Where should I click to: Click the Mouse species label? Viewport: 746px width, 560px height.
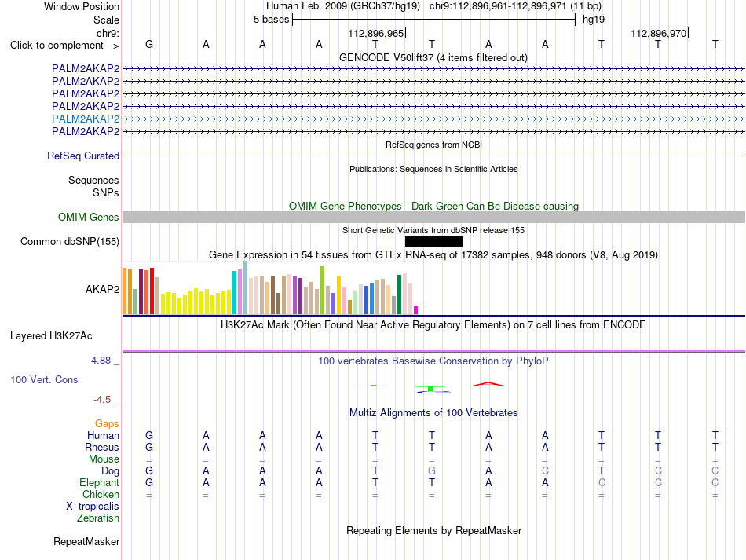tap(104, 459)
